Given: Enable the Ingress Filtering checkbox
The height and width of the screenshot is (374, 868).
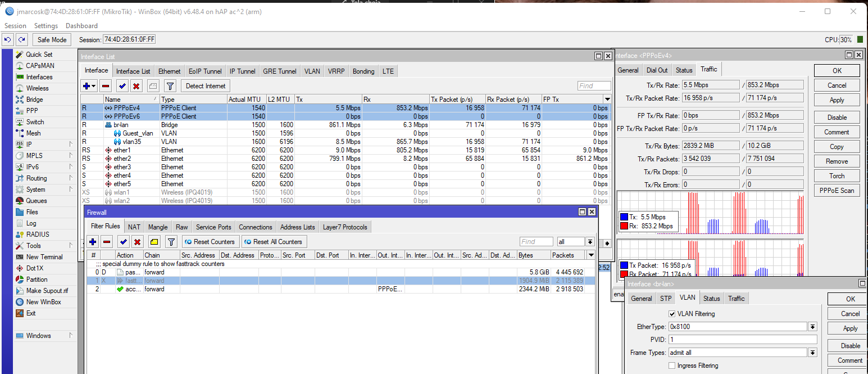Looking at the screenshot, I should coord(672,366).
